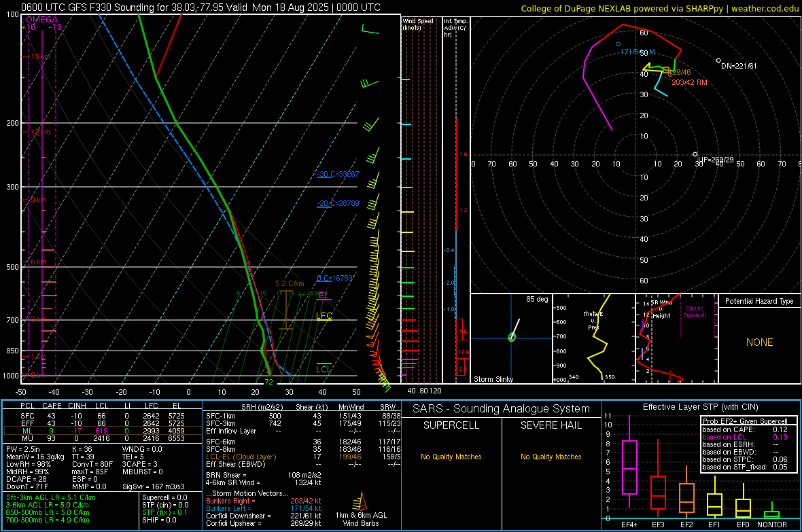Click the SigSvr = 167 m3/s3 value

tap(154, 486)
